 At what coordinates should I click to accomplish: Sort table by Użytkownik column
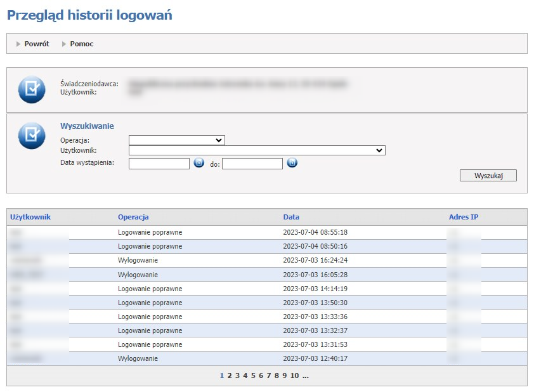(30, 217)
